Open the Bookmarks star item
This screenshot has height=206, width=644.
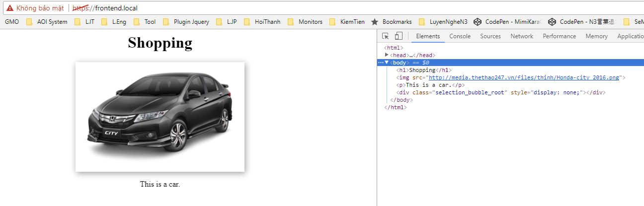pyautogui.click(x=392, y=22)
